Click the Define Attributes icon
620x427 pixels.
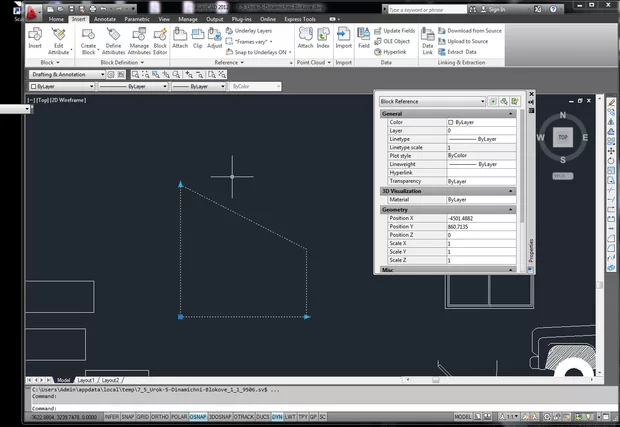[x=113, y=36]
